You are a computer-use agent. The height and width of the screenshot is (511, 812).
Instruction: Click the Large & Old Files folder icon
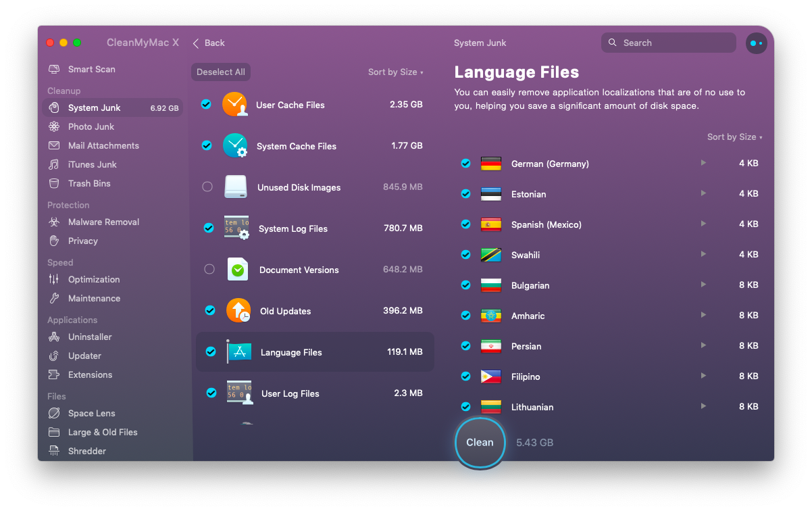coord(54,433)
